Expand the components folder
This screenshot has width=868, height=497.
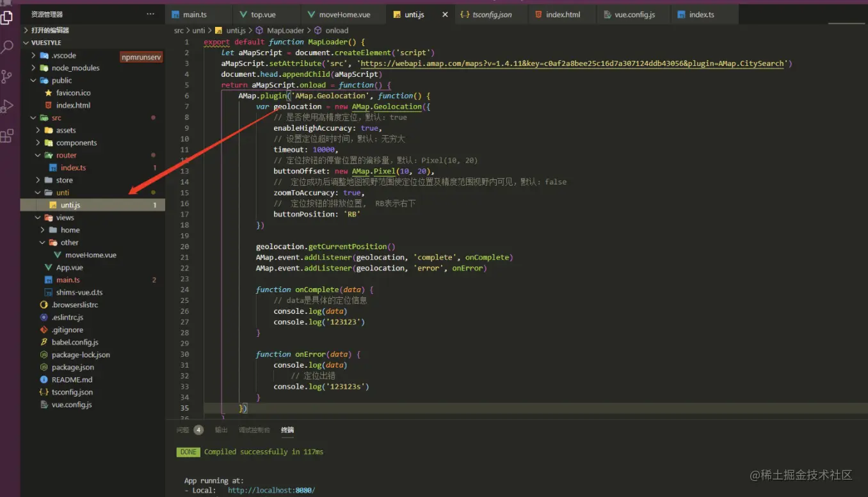coord(76,143)
